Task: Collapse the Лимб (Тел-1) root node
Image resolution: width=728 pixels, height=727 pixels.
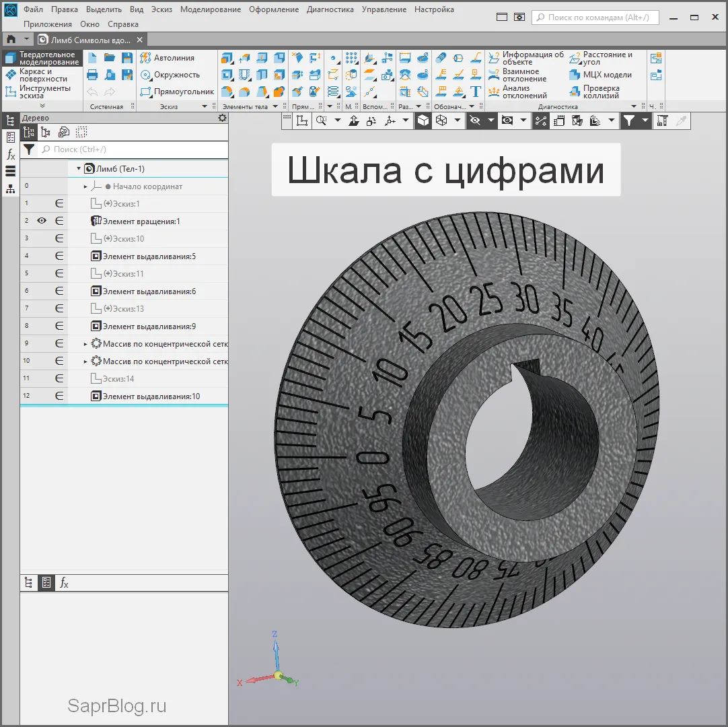Action: 79,169
